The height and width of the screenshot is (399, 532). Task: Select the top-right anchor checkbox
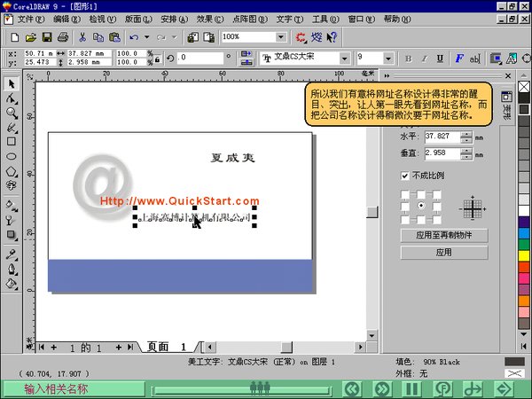point(437,194)
